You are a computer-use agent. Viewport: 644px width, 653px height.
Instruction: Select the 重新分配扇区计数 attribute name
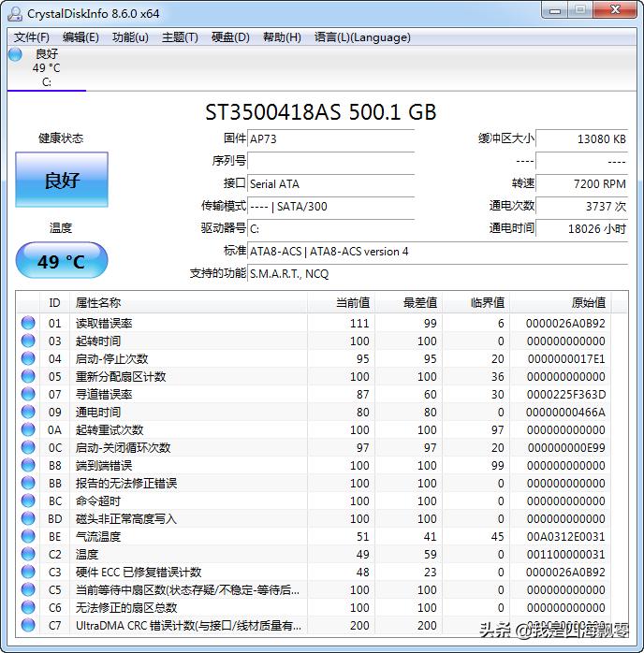pyautogui.click(x=121, y=376)
